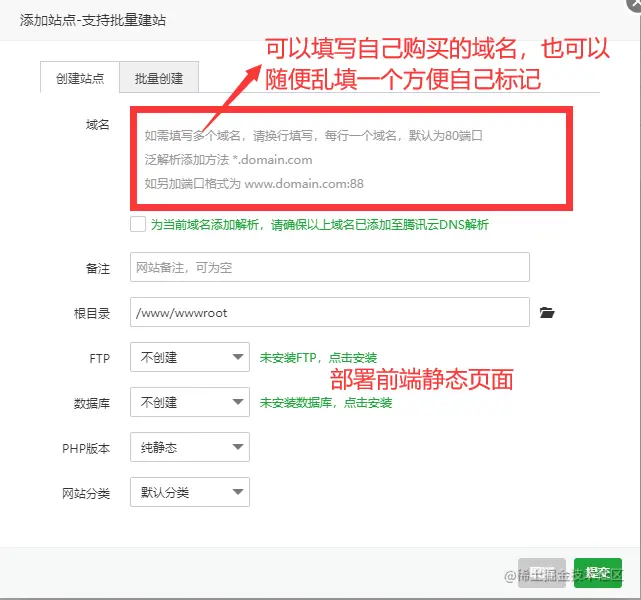The height and width of the screenshot is (600, 641).
Task: Click the 根目录 path field
Action: (330, 312)
